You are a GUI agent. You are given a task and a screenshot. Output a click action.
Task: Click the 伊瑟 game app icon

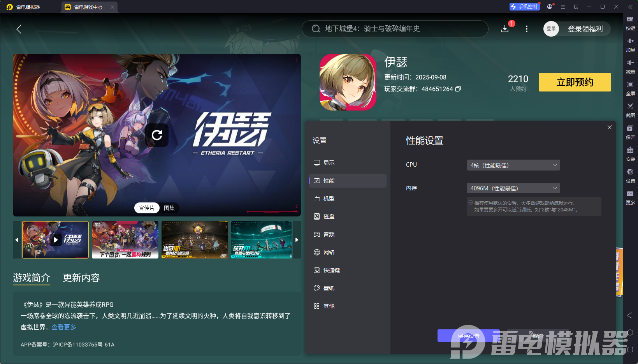point(348,82)
